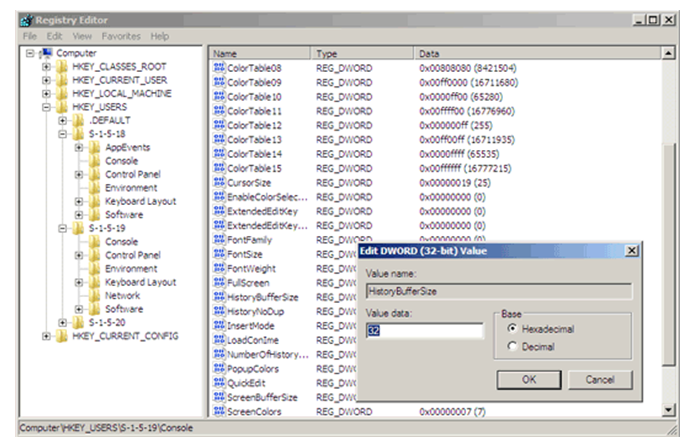The width and height of the screenshot is (688, 445).
Task: Click the DWORD icon next to ColorTable08
Action: (x=219, y=68)
